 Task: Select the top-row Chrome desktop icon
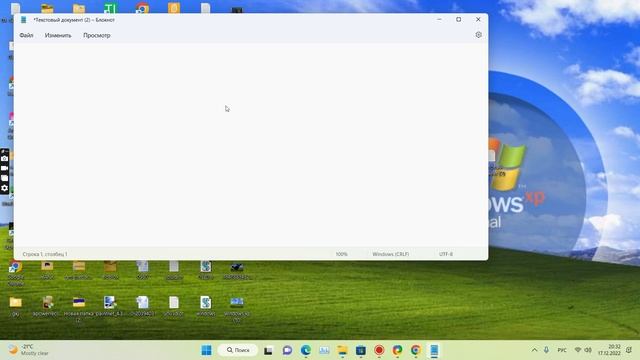142,8
